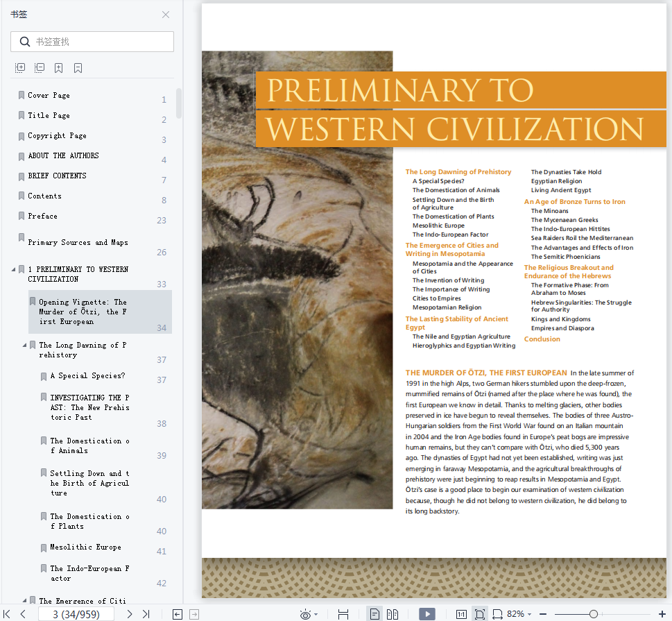Open the Contents bookmark

(x=44, y=196)
